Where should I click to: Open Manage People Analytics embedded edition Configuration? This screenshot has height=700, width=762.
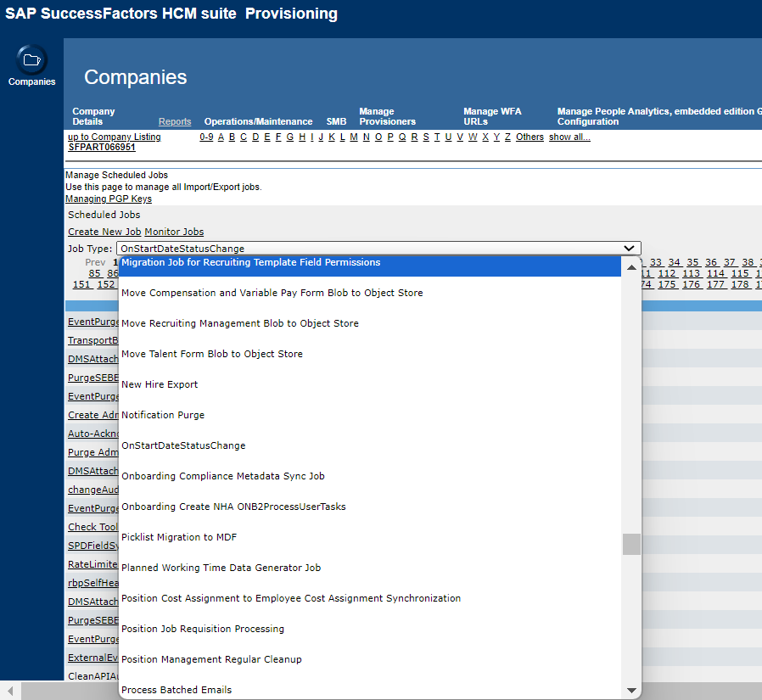coord(659,116)
